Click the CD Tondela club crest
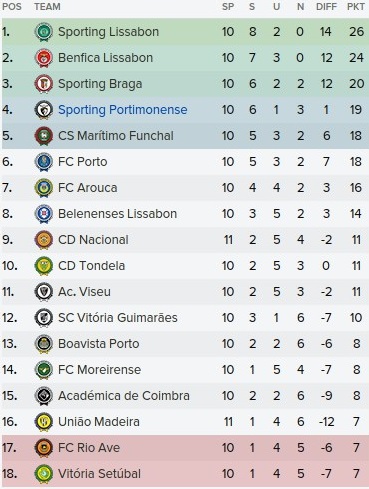The height and width of the screenshot is (489, 369). pos(44,266)
